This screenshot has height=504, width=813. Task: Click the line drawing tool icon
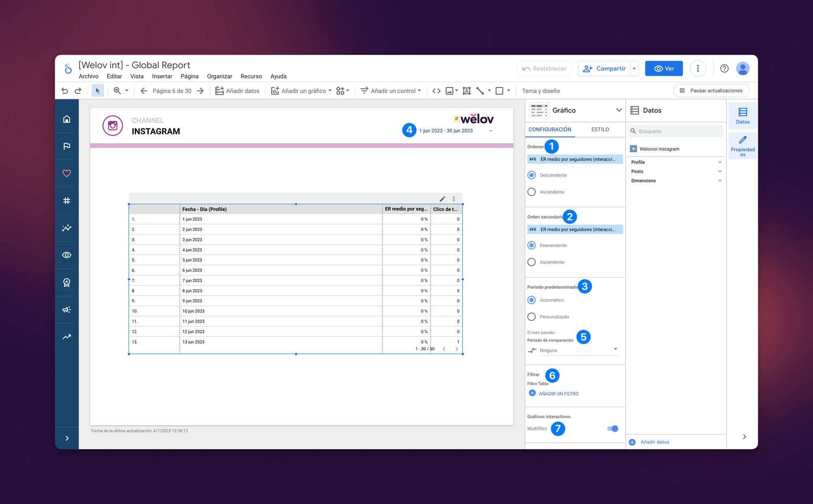480,91
